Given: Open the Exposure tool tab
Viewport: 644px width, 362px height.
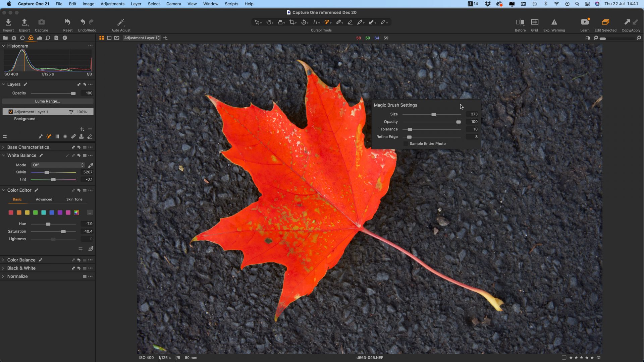Looking at the screenshot, I should coord(39,38).
